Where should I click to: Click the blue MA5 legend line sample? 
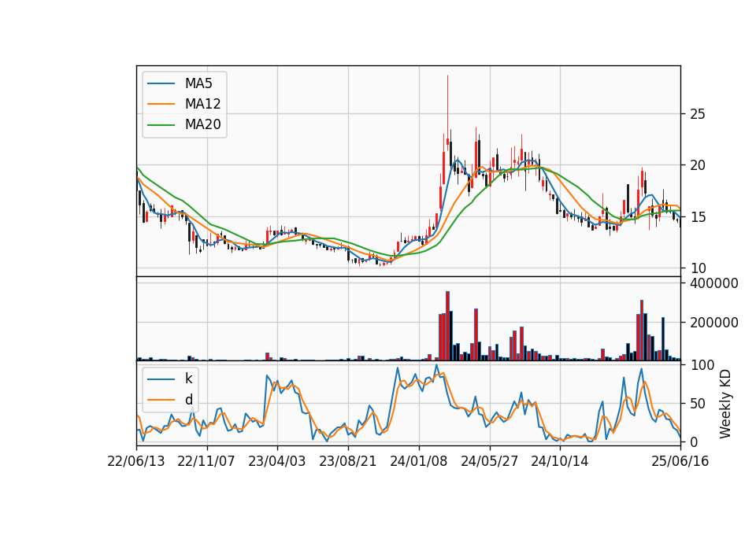(161, 83)
